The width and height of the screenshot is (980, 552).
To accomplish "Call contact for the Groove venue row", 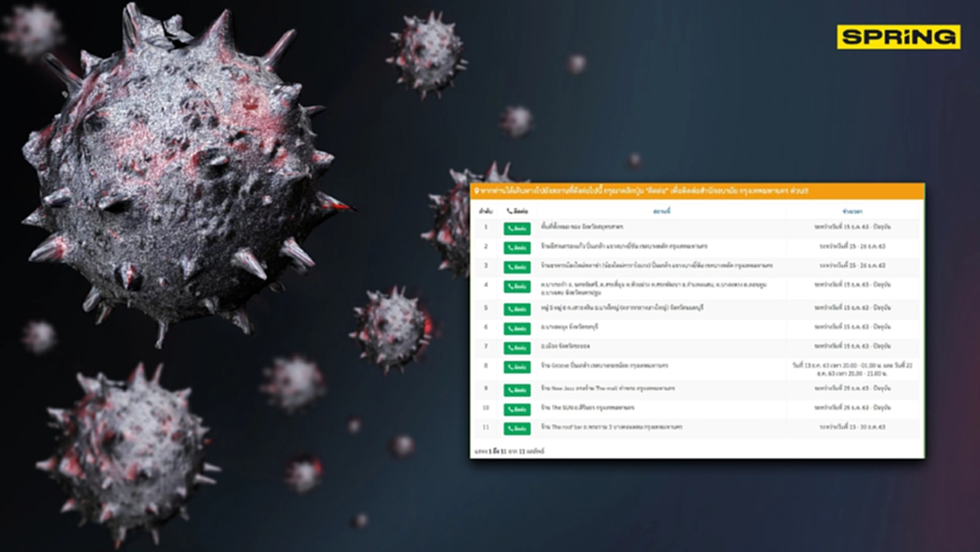I will [x=517, y=367].
